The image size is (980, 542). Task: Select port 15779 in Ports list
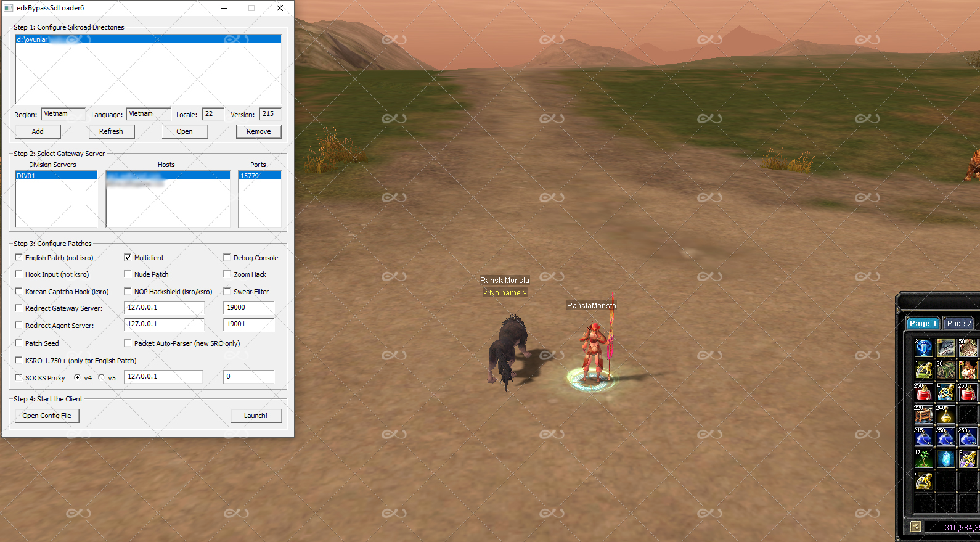[x=259, y=176]
